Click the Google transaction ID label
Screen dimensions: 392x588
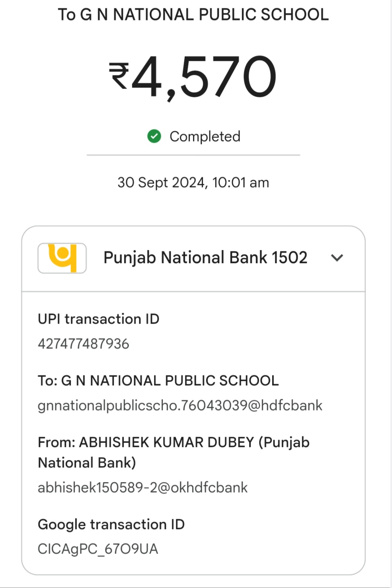(111, 524)
